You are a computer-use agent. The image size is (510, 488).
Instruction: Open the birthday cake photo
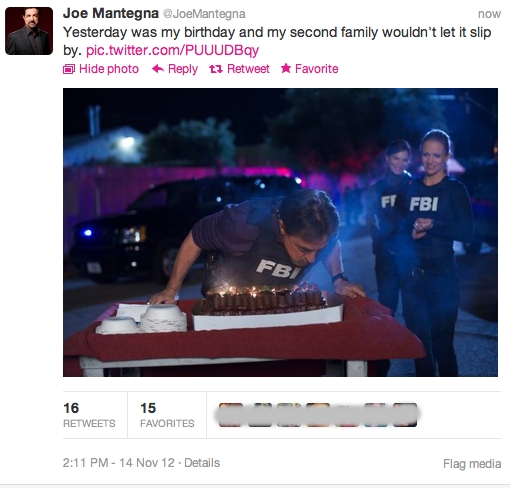click(280, 232)
